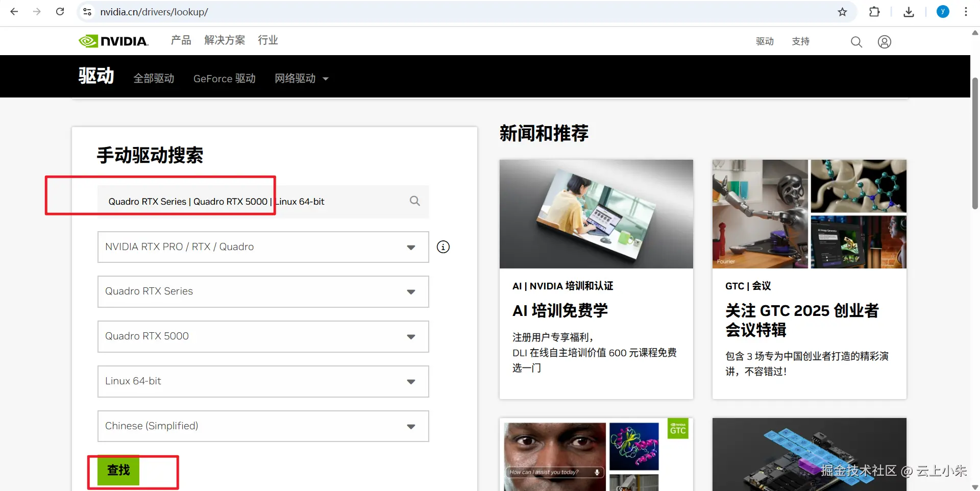Click the 包含 3 场专为中国创业者 description text
The height and width of the screenshot is (491, 980).
pos(807,364)
